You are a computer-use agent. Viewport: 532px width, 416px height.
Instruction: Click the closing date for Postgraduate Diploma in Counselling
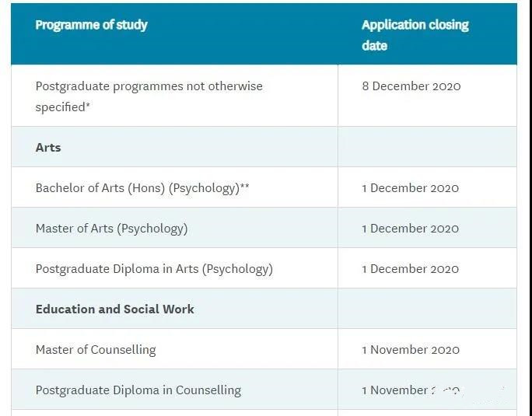pos(411,390)
